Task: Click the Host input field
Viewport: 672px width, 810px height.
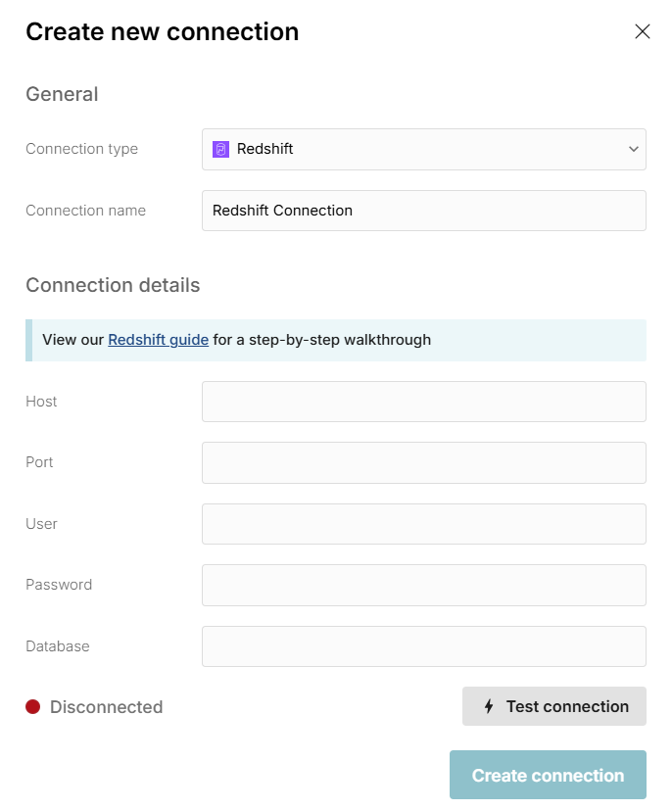Action: click(x=423, y=402)
